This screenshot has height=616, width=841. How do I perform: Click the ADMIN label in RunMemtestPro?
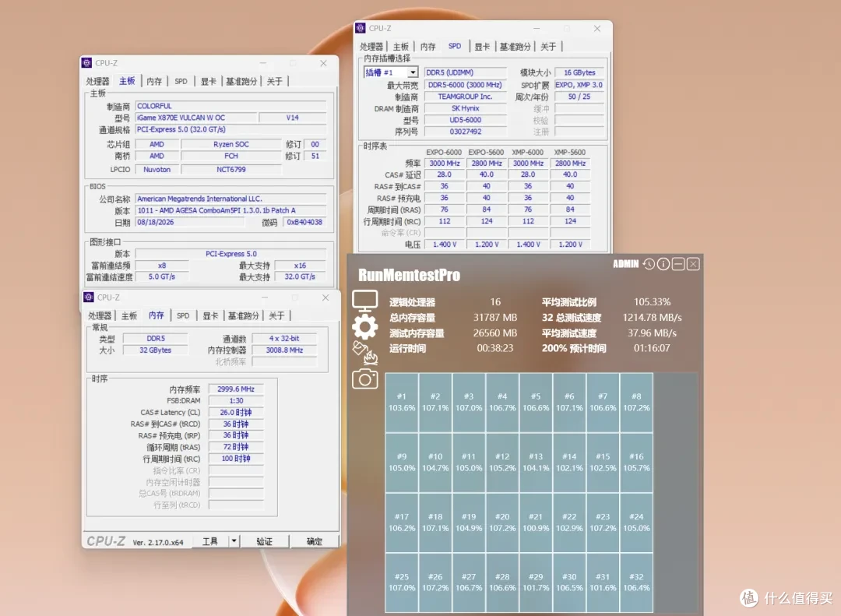pos(626,264)
